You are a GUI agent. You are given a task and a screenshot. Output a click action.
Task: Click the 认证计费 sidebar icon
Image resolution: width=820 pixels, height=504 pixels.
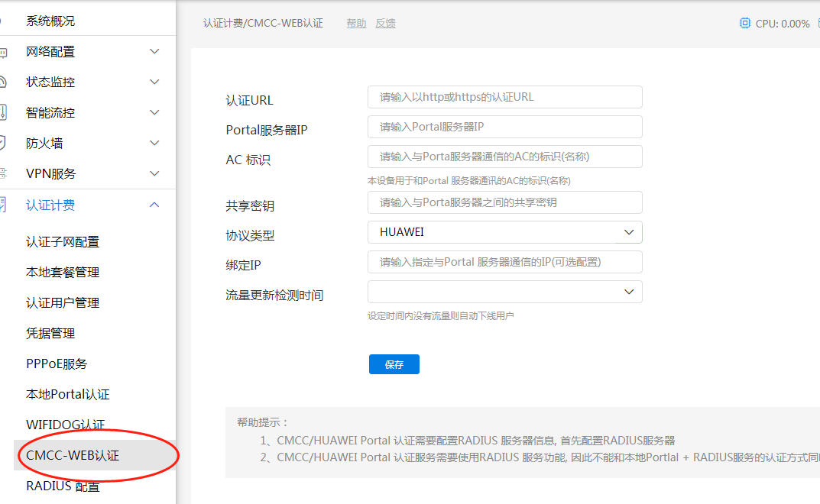3,205
